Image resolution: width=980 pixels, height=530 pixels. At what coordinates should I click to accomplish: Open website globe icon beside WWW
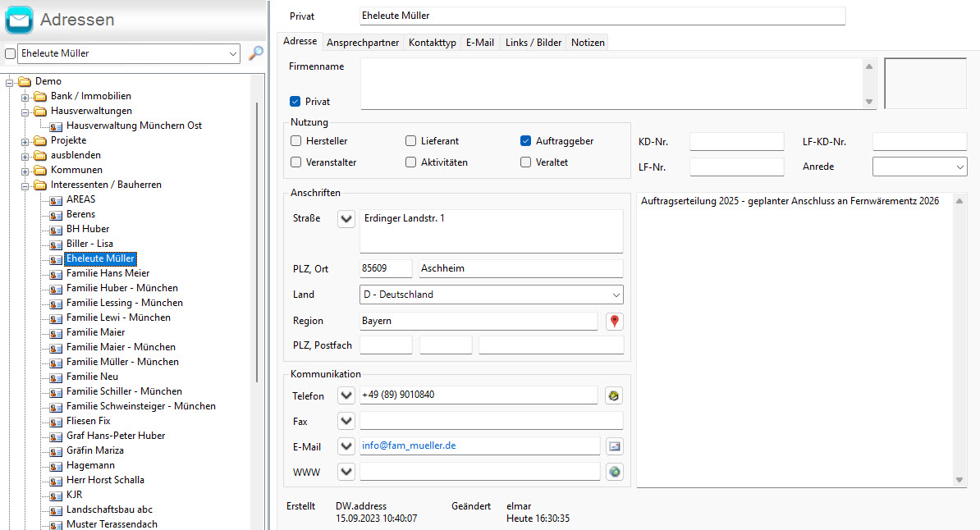pos(615,472)
